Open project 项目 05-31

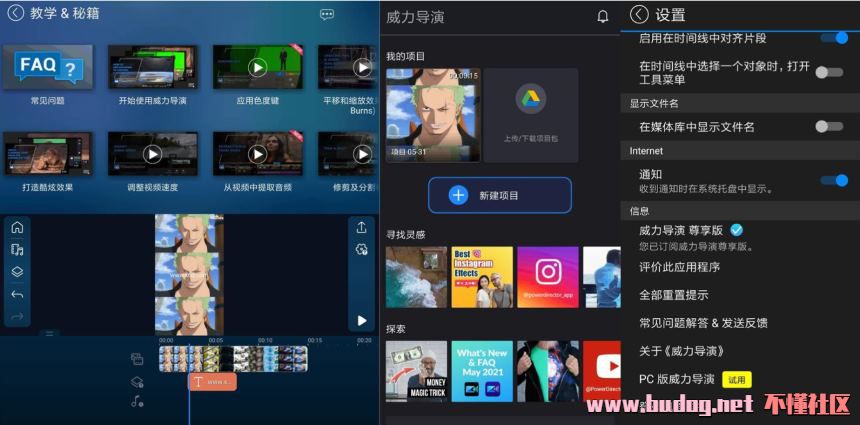pos(433,115)
